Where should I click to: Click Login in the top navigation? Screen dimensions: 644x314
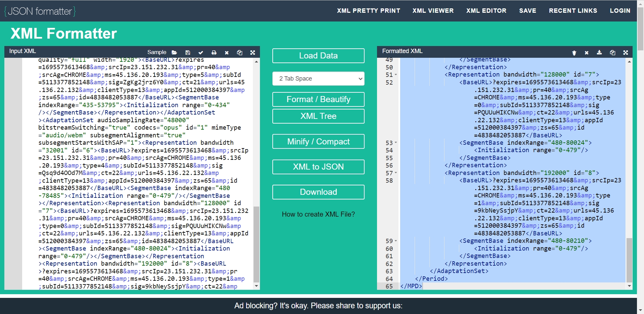pyautogui.click(x=620, y=11)
